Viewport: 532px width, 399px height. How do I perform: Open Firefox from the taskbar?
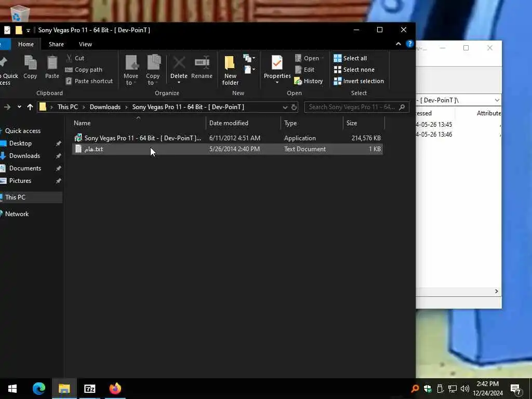(115, 389)
